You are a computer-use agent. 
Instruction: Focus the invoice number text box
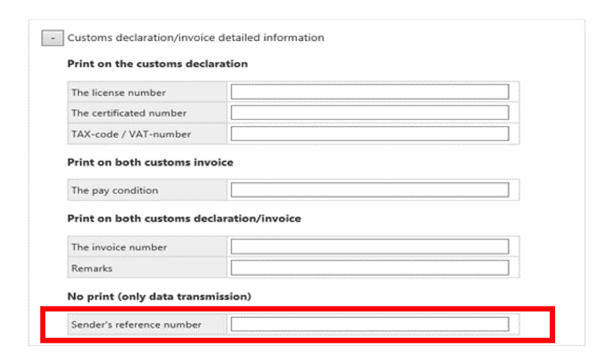[370, 247]
